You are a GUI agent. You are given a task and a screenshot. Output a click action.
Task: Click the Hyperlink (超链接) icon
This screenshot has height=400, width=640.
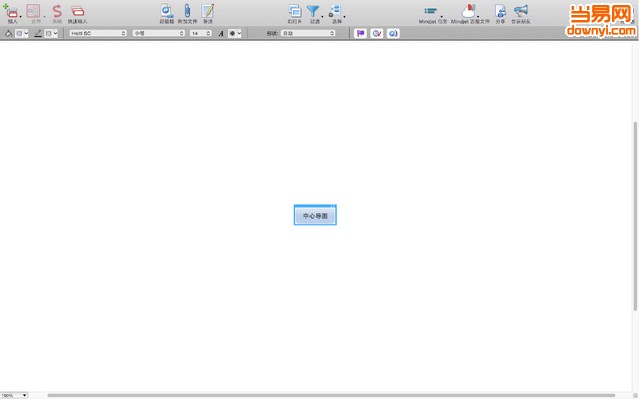point(166,11)
